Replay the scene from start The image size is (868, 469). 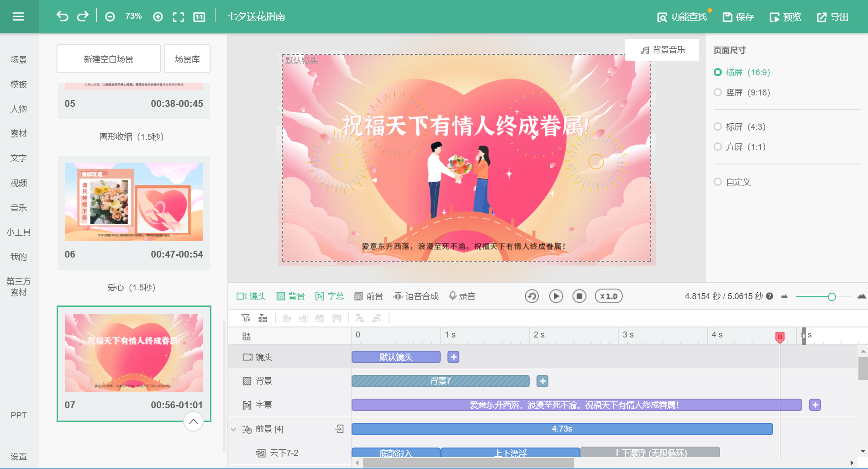[532, 296]
